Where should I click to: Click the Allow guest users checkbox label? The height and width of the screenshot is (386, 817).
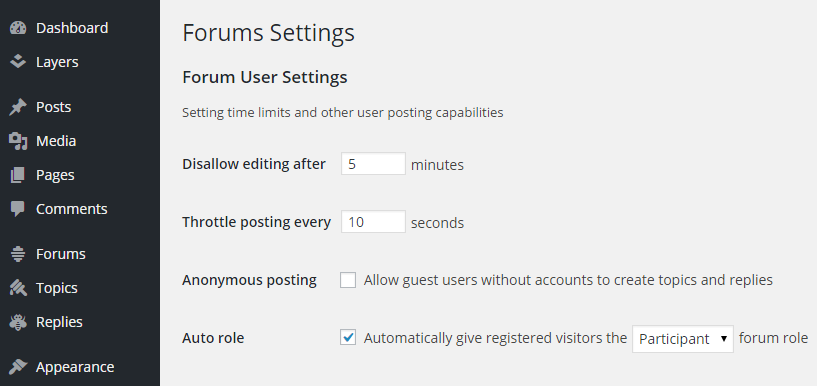pos(568,280)
